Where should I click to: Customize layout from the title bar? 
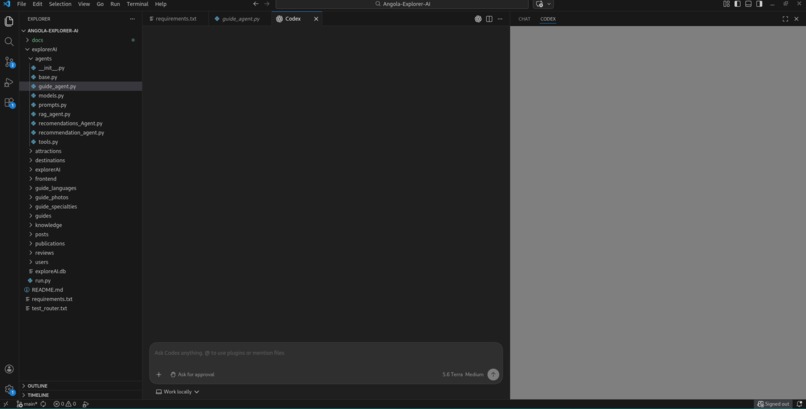[x=726, y=4]
